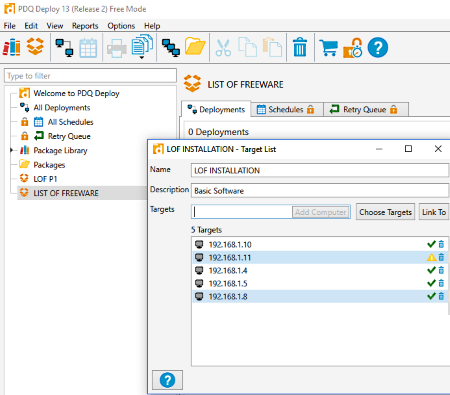450x395 pixels.
Task: Click the green checkmark on 192.168.1.8
Action: (431, 296)
